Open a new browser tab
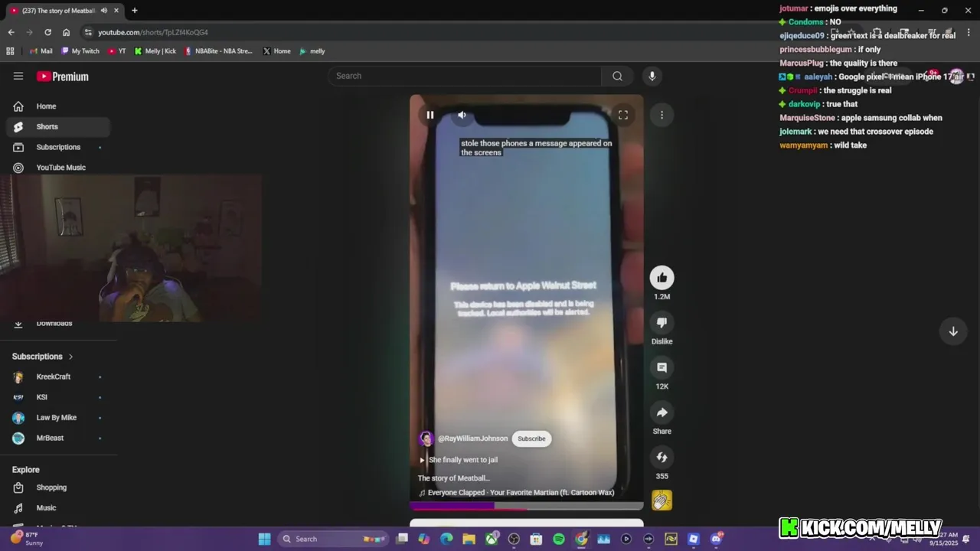The image size is (980, 551). 135,11
